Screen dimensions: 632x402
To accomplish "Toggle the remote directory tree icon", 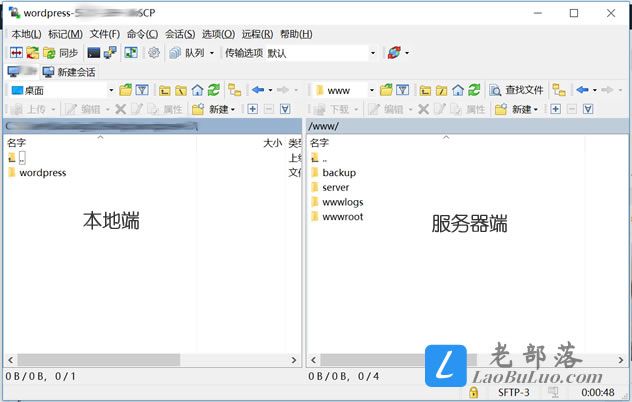I will [x=559, y=90].
